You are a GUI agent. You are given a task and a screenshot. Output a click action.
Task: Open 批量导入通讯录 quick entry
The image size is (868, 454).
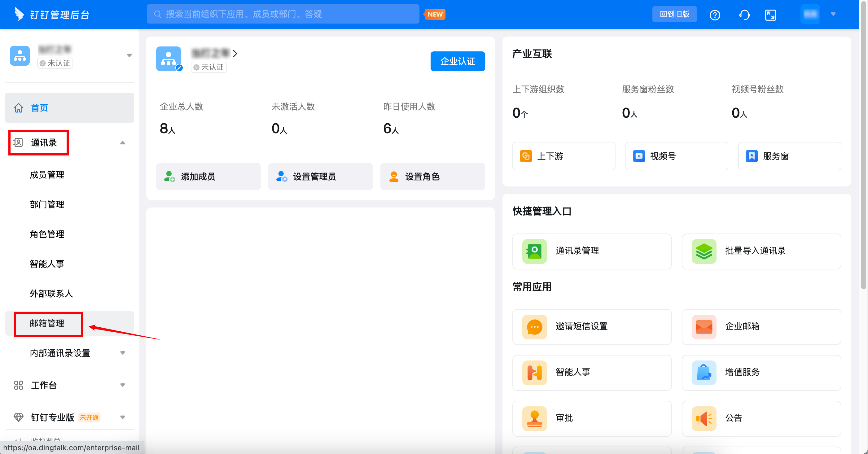click(761, 251)
